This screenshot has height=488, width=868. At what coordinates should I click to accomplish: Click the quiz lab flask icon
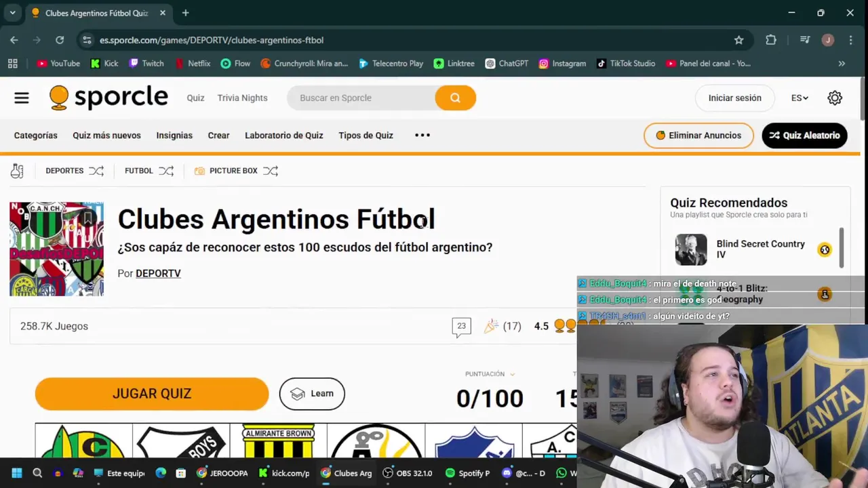coord(17,171)
